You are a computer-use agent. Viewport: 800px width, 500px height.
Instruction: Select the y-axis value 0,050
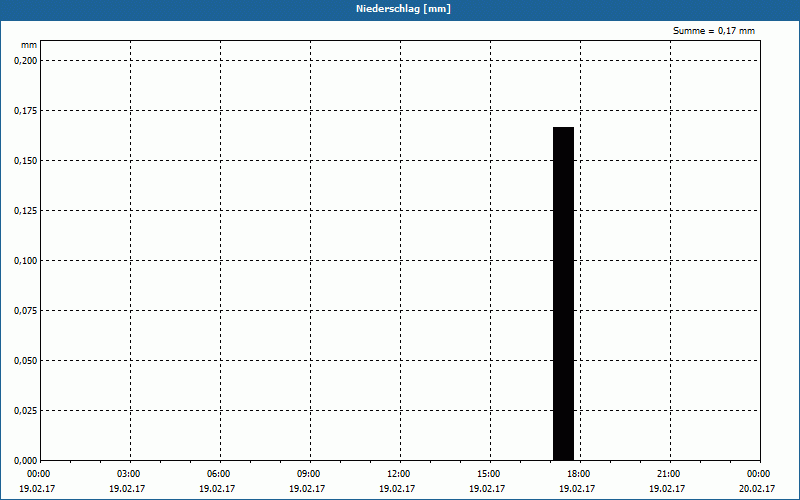[x=26, y=361]
